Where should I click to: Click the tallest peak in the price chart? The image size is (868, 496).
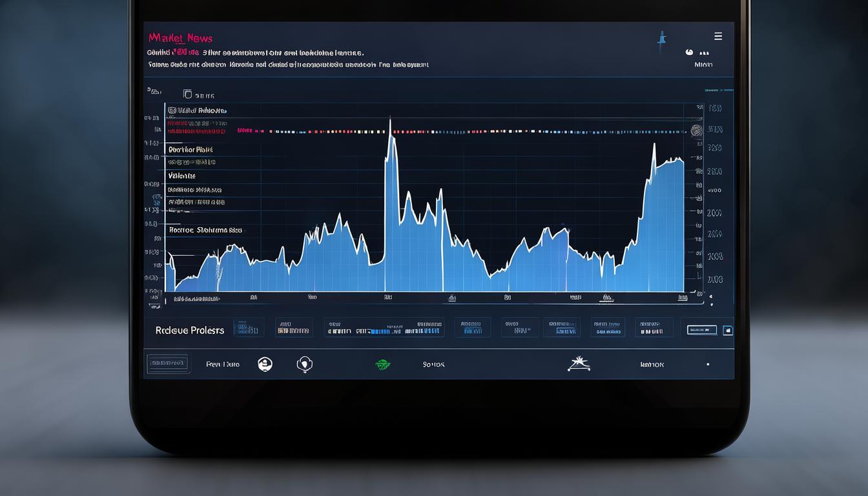(390, 123)
